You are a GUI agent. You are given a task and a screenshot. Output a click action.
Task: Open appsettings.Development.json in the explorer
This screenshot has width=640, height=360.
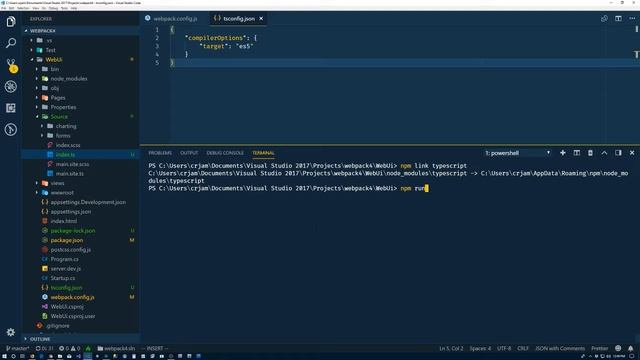80,202
